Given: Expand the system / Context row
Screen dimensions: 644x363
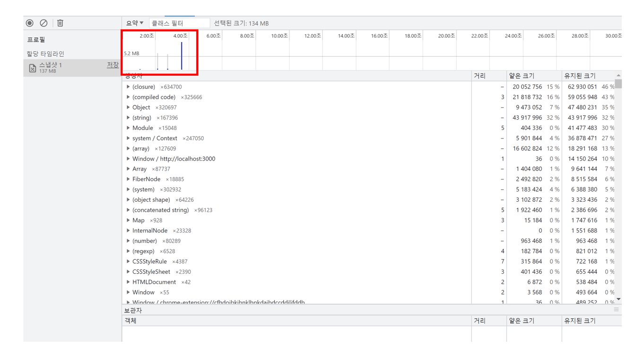Looking at the screenshot, I should (128, 138).
